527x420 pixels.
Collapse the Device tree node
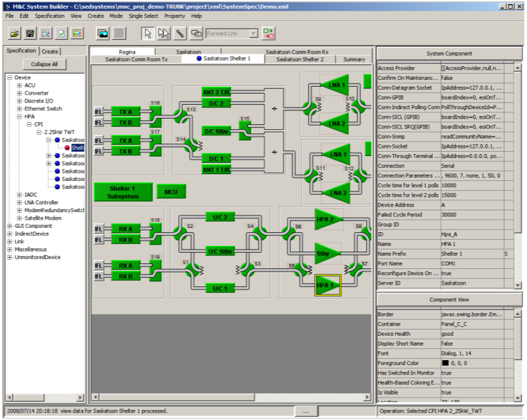tap(10, 77)
